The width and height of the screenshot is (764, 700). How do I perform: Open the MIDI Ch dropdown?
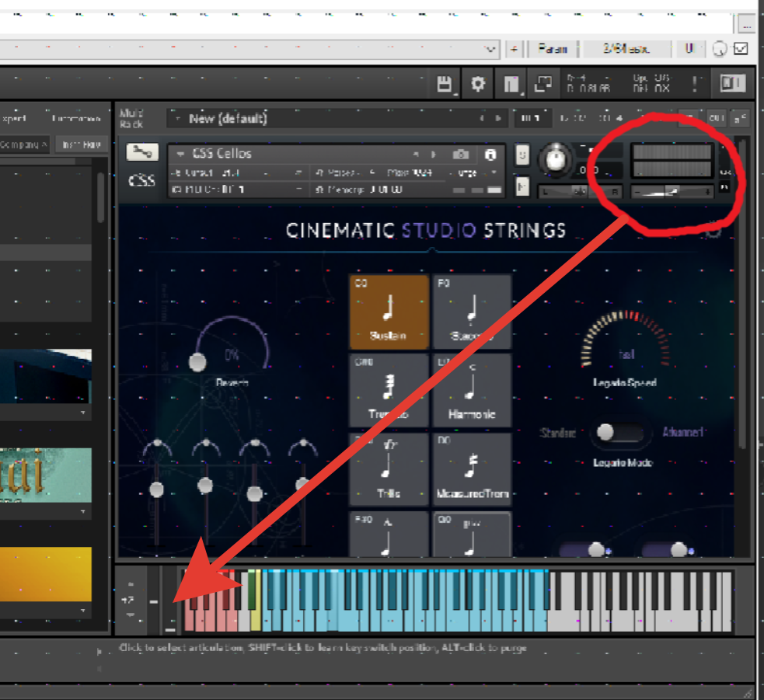coord(298,190)
